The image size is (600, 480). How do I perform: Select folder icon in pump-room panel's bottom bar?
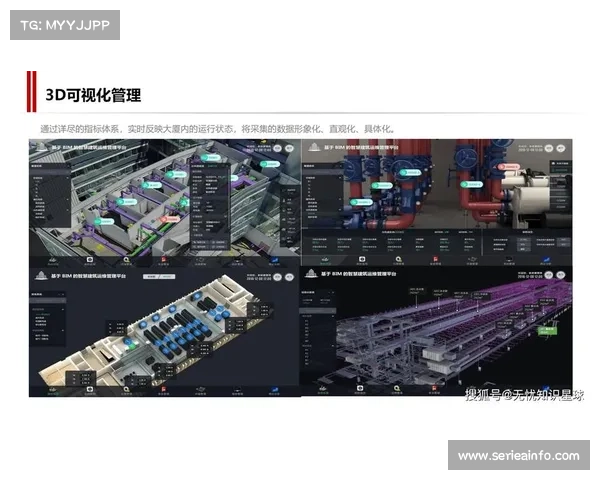pyautogui.click(x=472, y=260)
